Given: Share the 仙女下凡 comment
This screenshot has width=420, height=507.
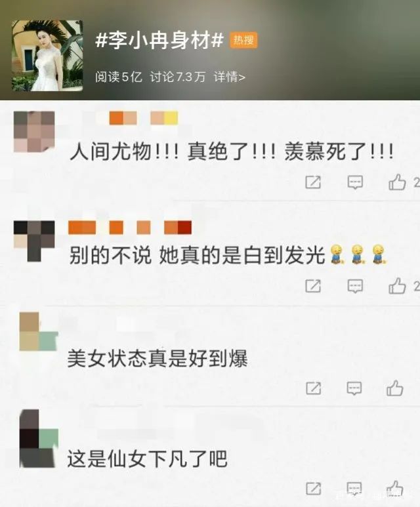Looking at the screenshot, I should click(x=313, y=488).
